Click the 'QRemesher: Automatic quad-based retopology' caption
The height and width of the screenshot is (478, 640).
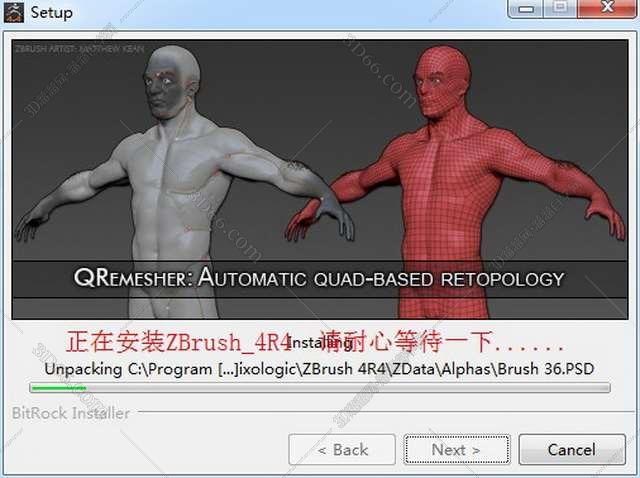pyautogui.click(x=319, y=278)
